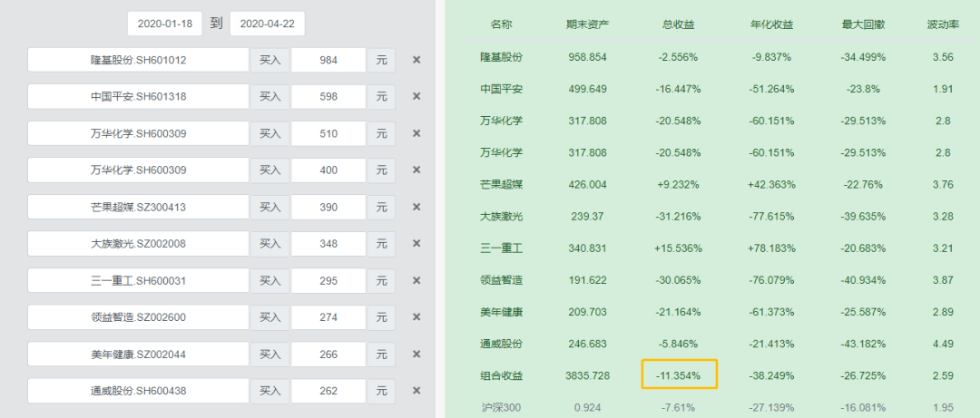The width and height of the screenshot is (980, 418).
Task: Click the 元 unit button for 通威股份
Action: pyautogui.click(x=381, y=391)
